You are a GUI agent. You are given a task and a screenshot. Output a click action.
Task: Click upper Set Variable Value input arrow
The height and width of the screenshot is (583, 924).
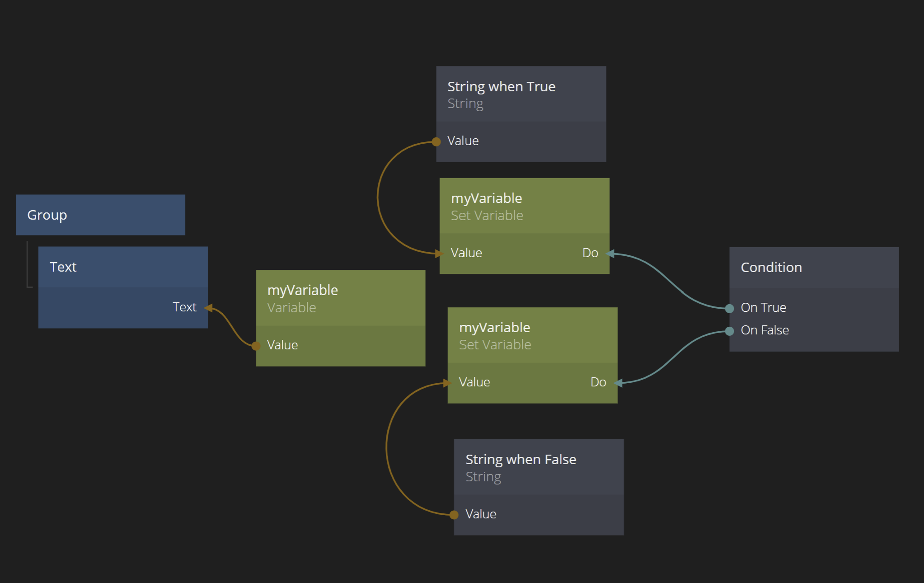click(x=439, y=254)
